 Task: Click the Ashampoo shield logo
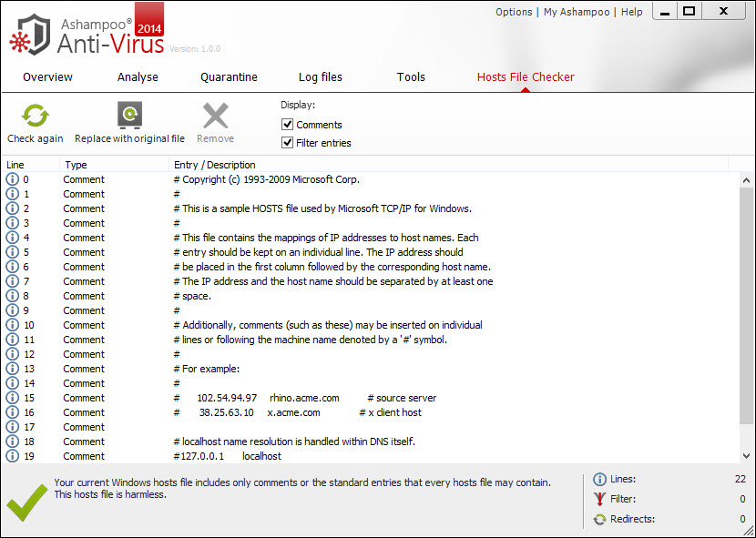pyautogui.click(x=30, y=35)
